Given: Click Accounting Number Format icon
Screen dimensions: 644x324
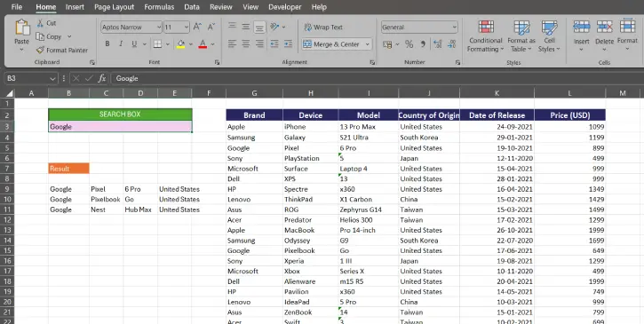Looking at the screenshot, I should pos(387,44).
